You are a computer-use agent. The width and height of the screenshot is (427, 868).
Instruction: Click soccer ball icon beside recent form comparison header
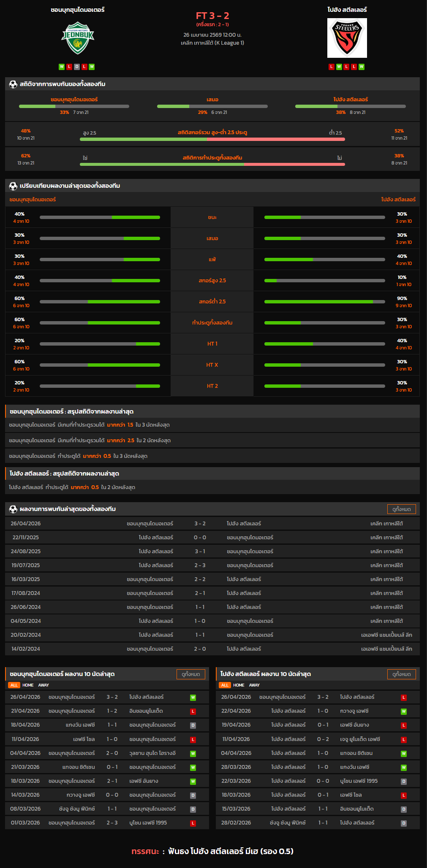click(x=13, y=186)
